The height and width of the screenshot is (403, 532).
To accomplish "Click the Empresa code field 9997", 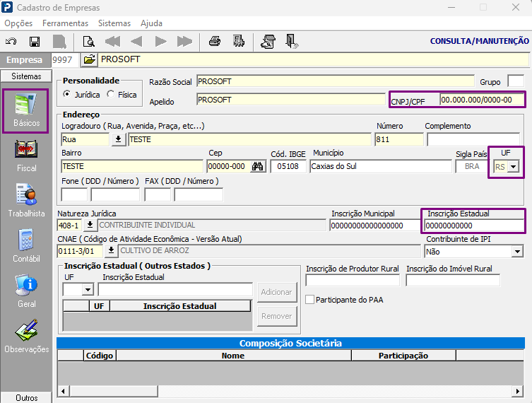I will click(65, 60).
